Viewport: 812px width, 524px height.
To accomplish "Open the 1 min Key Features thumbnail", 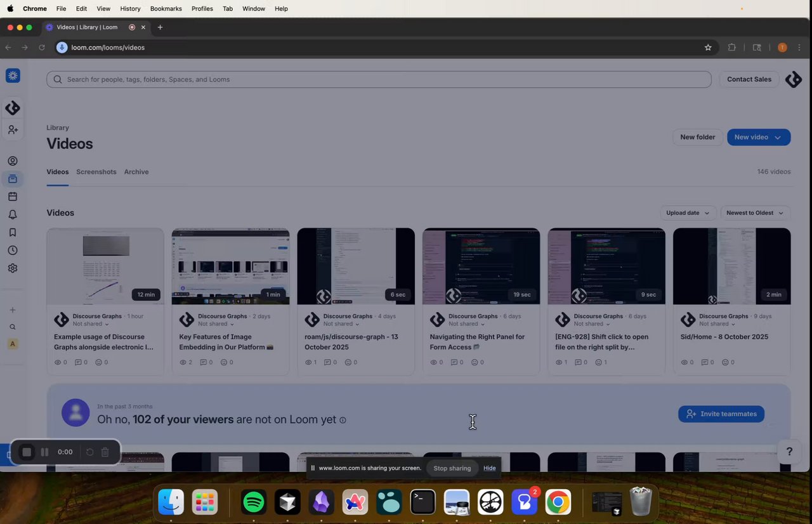I will 231,266.
